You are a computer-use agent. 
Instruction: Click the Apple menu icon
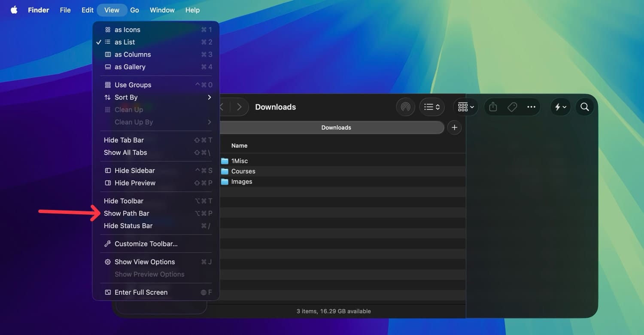tap(13, 9)
